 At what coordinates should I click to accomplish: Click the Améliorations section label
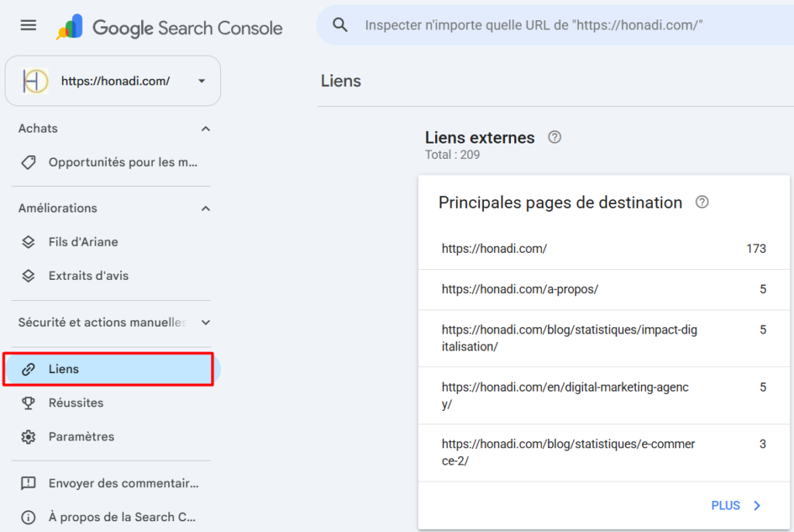click(x=57, y=209)
